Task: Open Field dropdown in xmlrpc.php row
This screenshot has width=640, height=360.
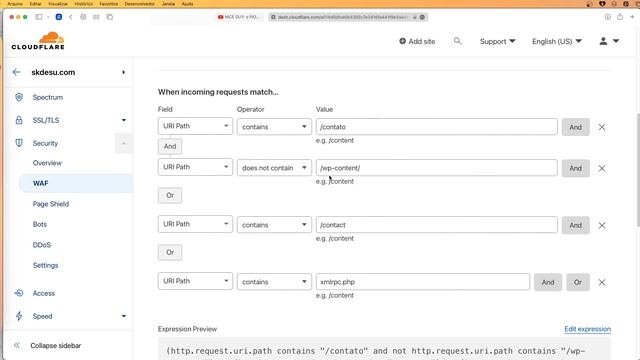Action: (195, 281)
